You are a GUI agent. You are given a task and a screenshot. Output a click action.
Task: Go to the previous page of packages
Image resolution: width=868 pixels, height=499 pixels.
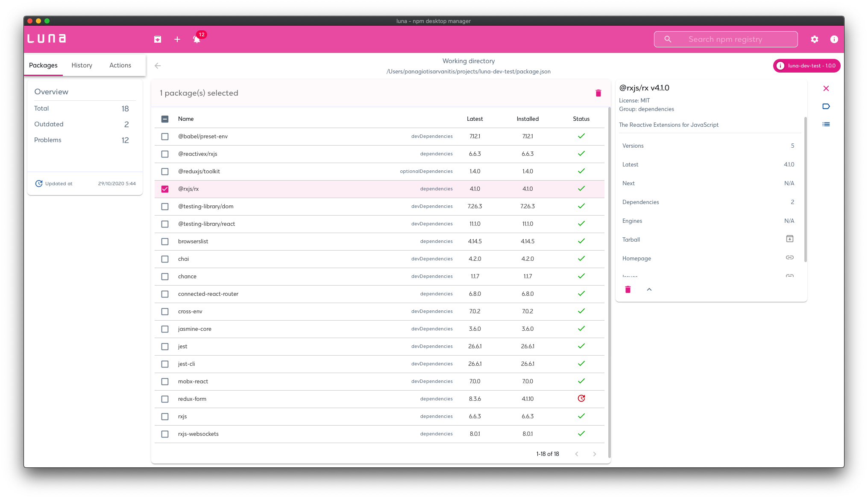[x=577, y=454]
